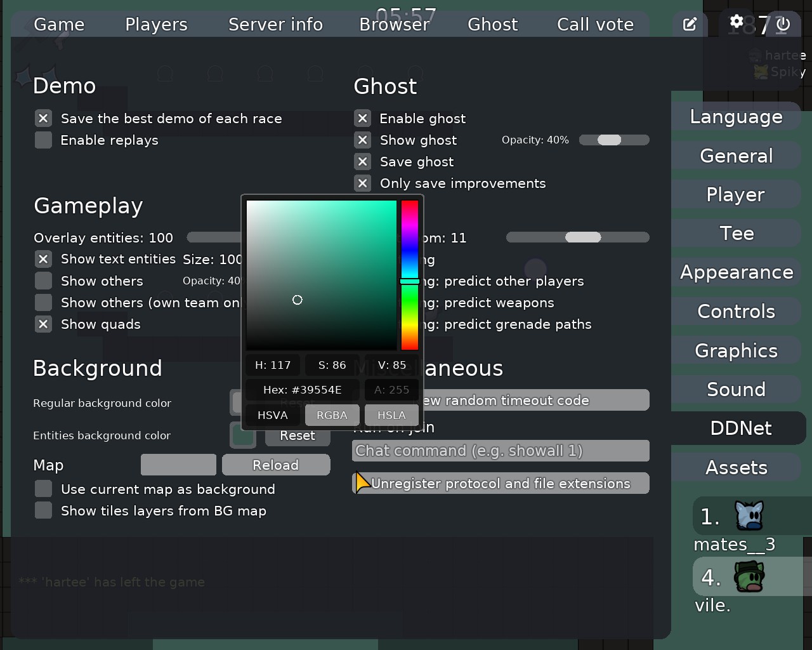Switch color picker to HSLA mode
The image size is (812, 650).
(x=391, y=415)
